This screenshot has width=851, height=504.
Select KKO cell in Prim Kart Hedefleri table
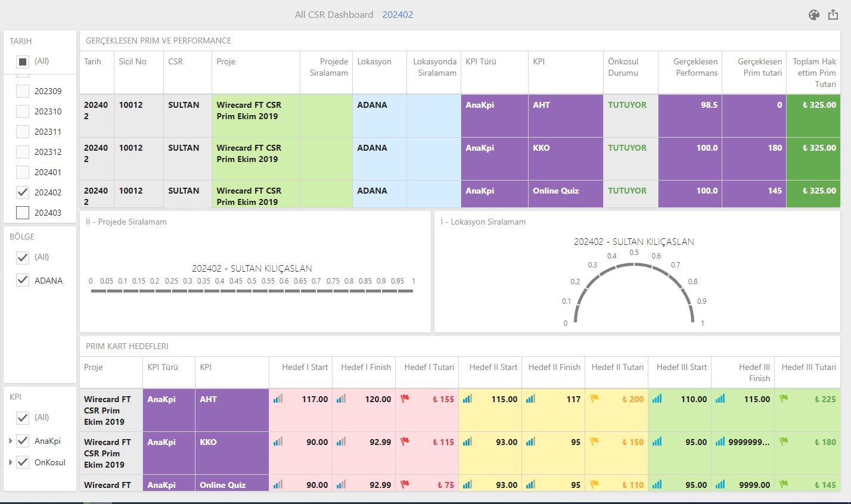tap(232, 453)
